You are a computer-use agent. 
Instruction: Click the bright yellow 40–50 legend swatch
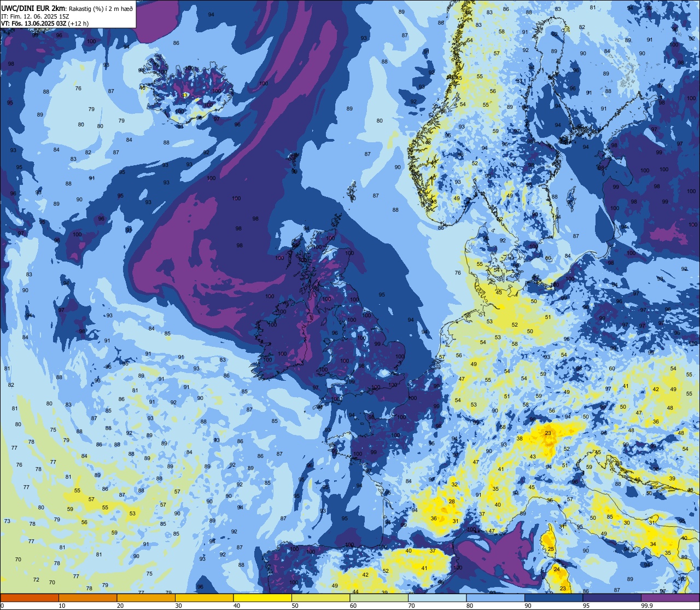(x=262, y=598)
